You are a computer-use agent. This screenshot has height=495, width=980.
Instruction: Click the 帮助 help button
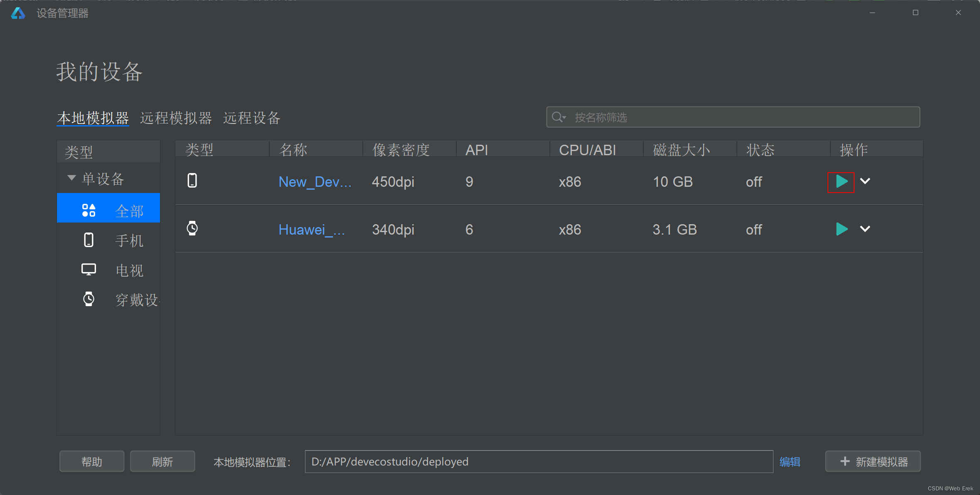pos(92,462)
